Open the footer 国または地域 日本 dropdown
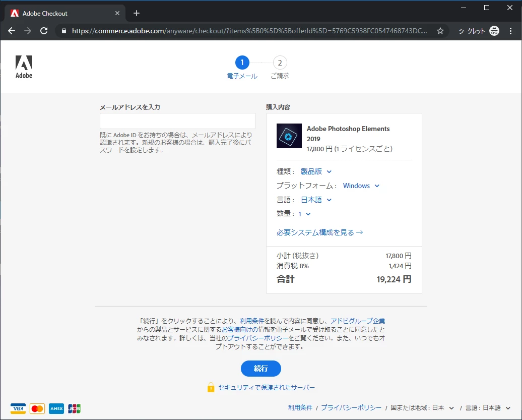 coord(422,408)
